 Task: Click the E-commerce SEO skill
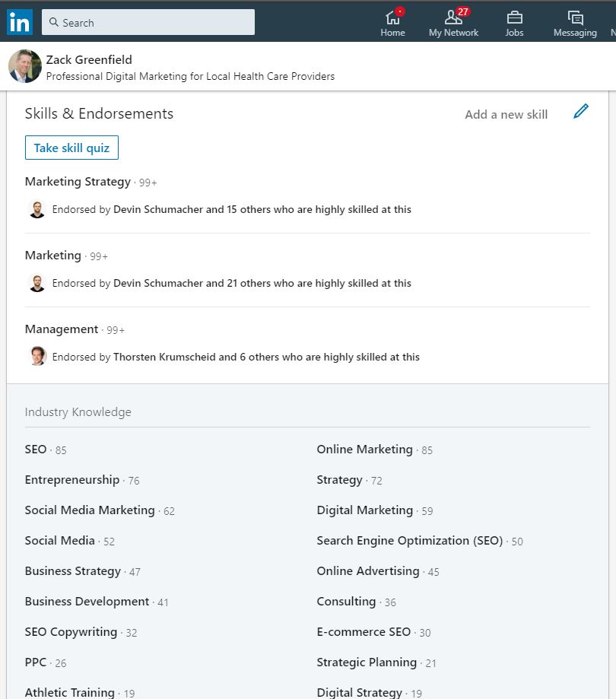364,632
